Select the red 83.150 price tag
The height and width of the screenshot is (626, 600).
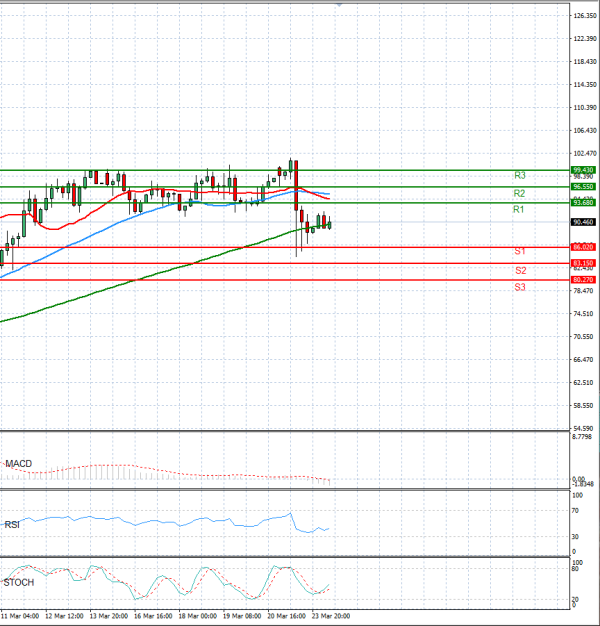[583, 263]
